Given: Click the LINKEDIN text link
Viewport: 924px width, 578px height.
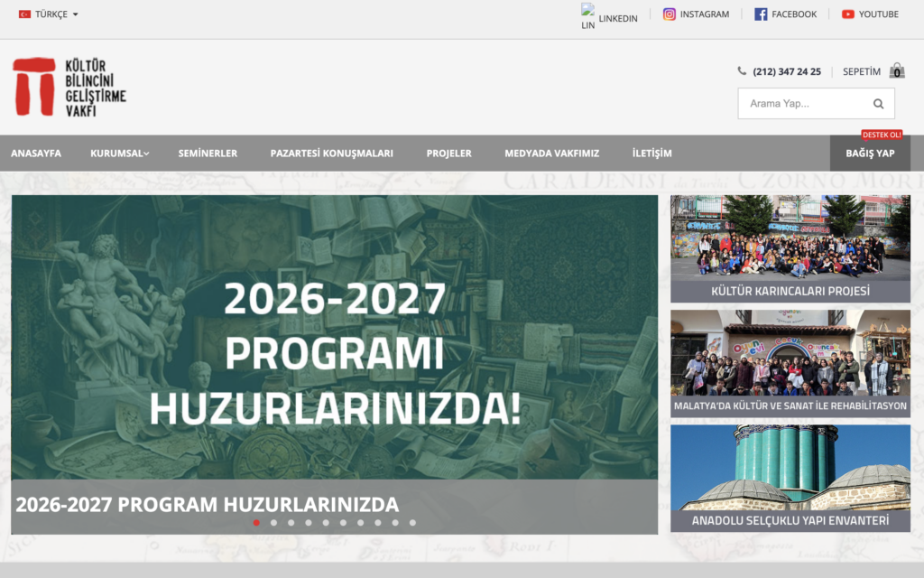Looking at the screenshot, I should [618, 19].
